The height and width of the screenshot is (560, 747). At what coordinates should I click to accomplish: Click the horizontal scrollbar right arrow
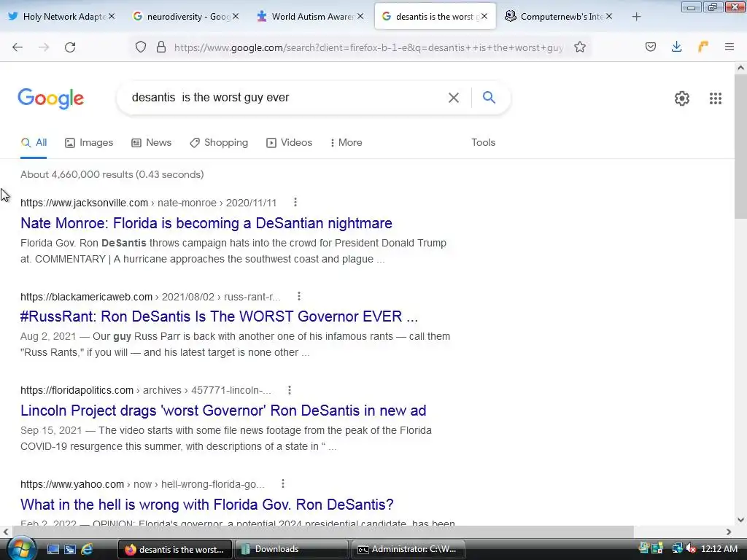click(729, 532)
